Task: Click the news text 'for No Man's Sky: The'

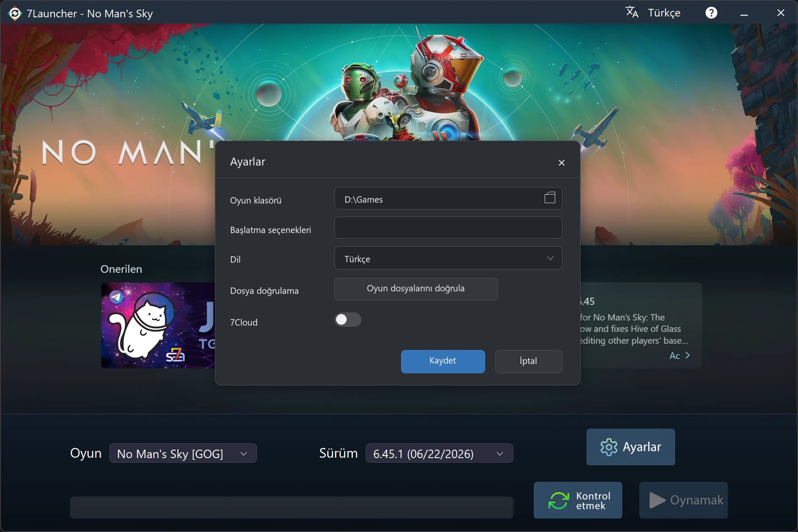Action: 622,318
